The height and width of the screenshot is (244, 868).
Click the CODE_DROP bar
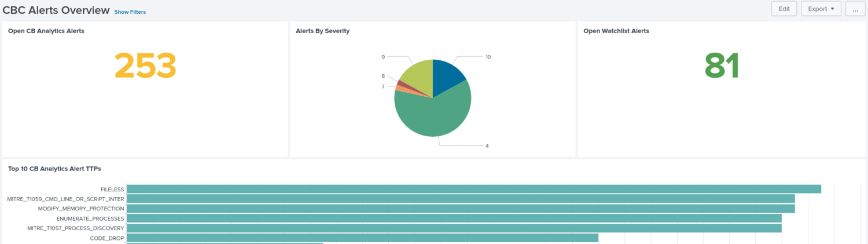click(x=362, y=238)
